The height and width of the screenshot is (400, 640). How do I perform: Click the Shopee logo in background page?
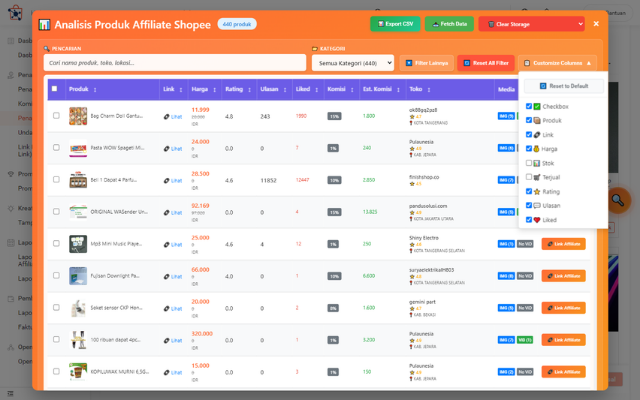16,12
